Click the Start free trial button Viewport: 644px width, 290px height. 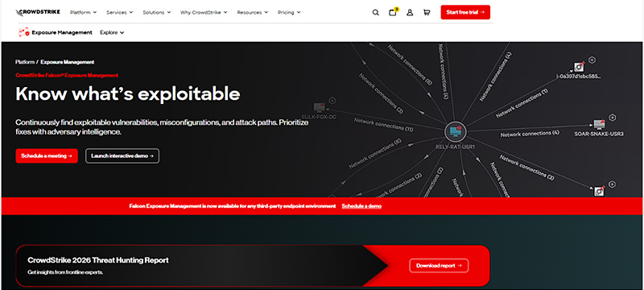465,12
